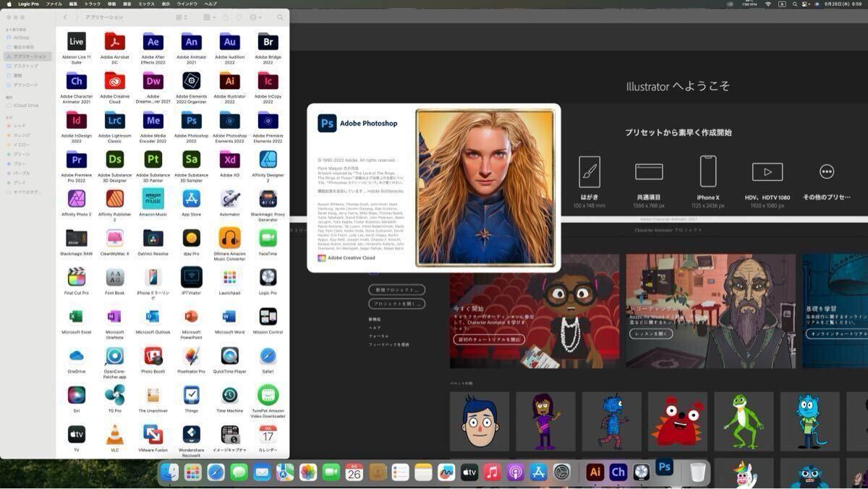The width and height of the screenshot is (868, 489).
Task: Choose the iPhone X preset in Illustrator
Action: 708,171
